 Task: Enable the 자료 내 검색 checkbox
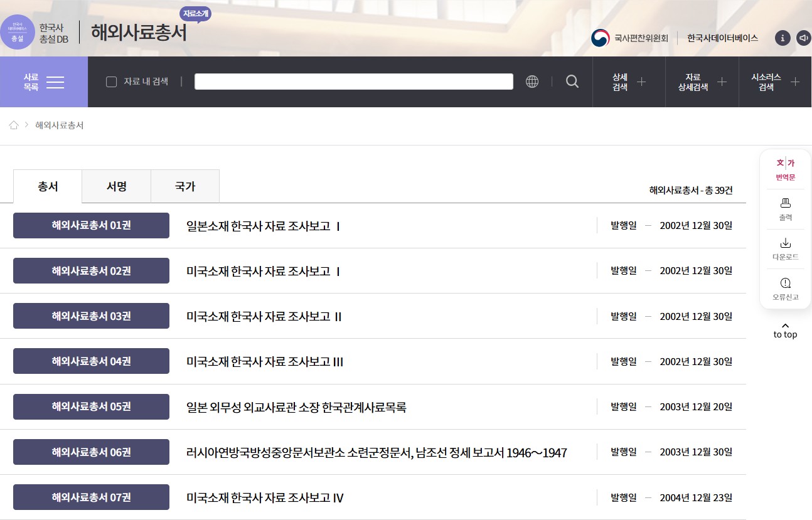click(x=112, y=82)
